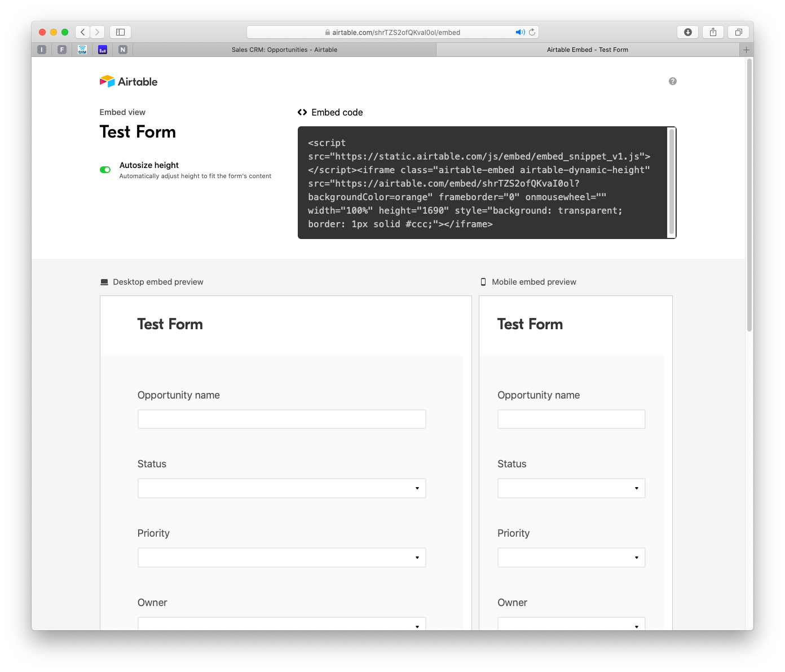Mute tab audio with the speaker icon
Screen dimensions: 785x672
519,32
